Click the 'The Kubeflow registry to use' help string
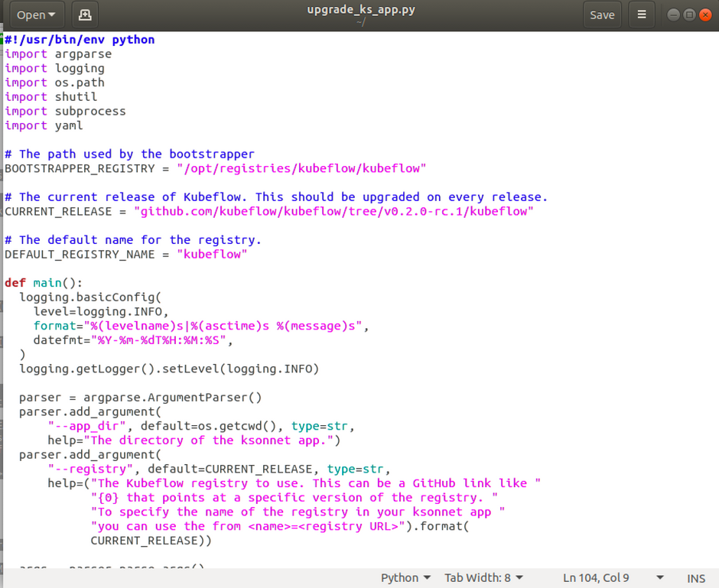The width and height of the screenshot is (719, 588). pos(315,483)
